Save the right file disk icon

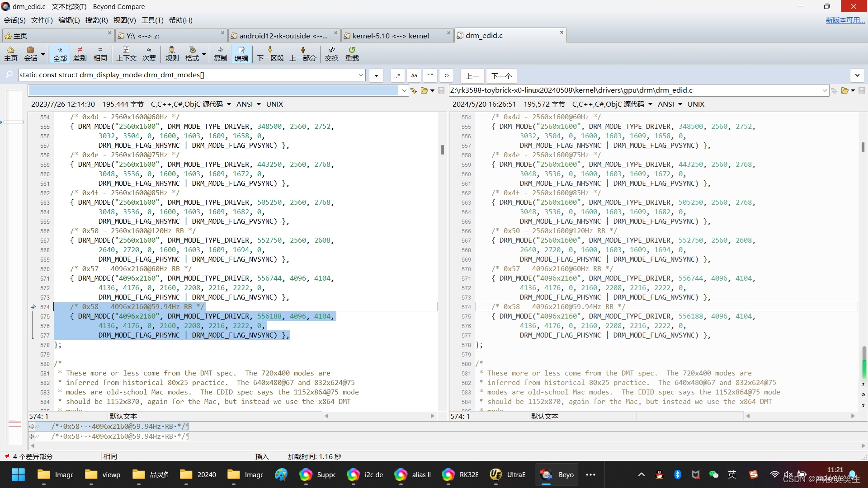coord(862,91)
